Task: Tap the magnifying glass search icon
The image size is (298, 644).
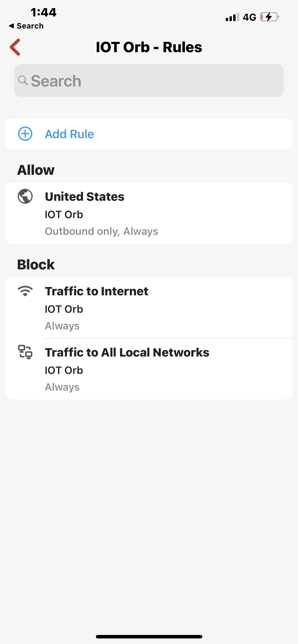Action: 23,80
